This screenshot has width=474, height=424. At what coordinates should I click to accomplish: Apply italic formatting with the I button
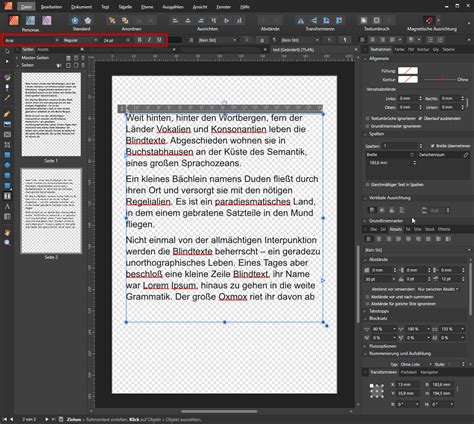point(149,40)
